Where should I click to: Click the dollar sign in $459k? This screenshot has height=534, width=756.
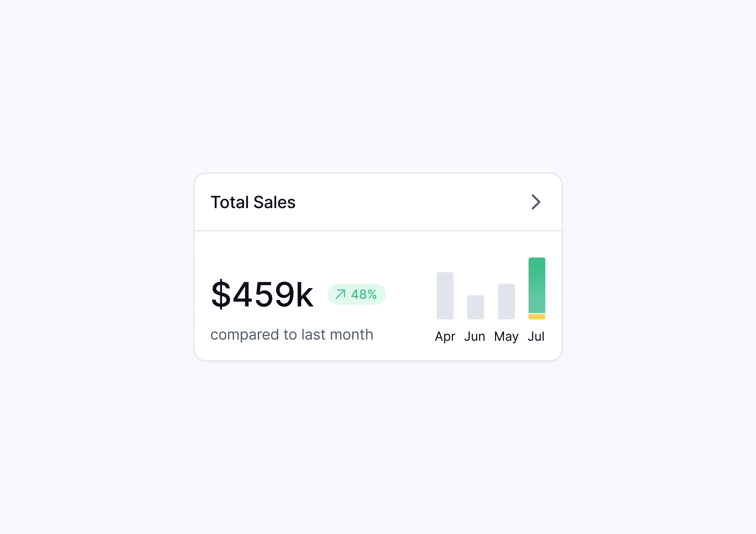(x=221, y=294)
